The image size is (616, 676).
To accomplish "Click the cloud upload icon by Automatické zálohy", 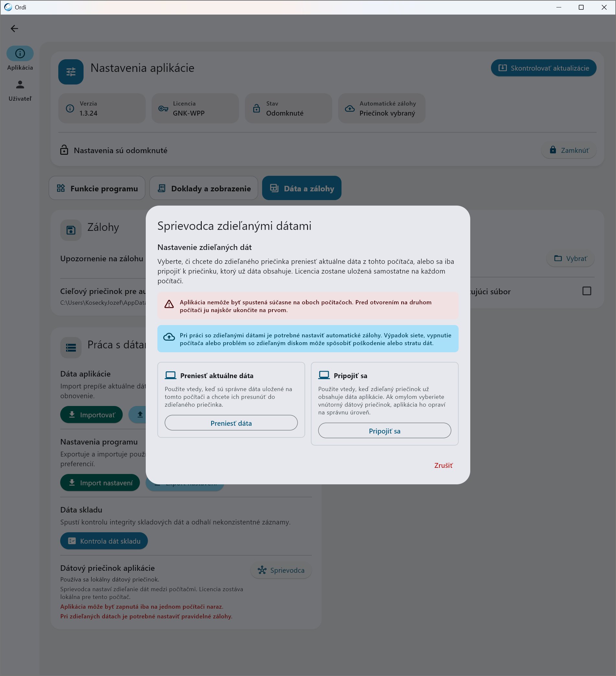I will point(349,108).
